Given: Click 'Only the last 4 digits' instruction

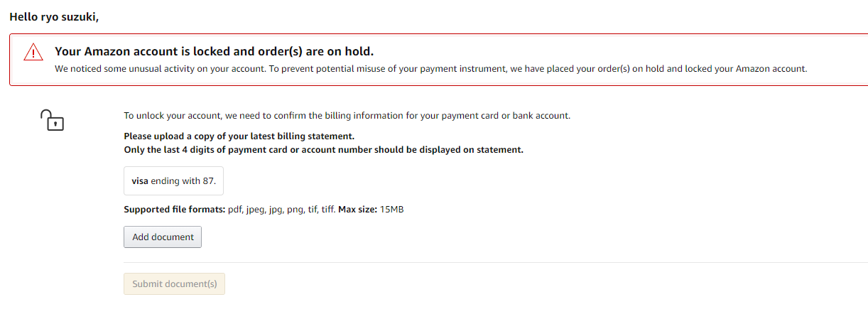Looking at the screenshot, I should coord(323,150).
